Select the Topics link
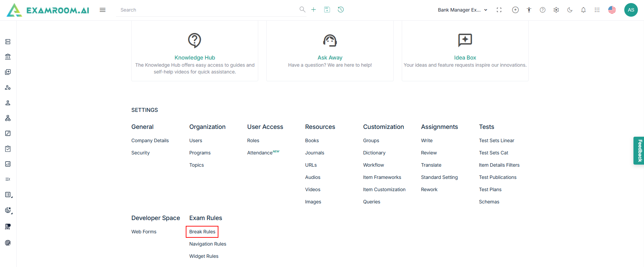 point(197,165)
